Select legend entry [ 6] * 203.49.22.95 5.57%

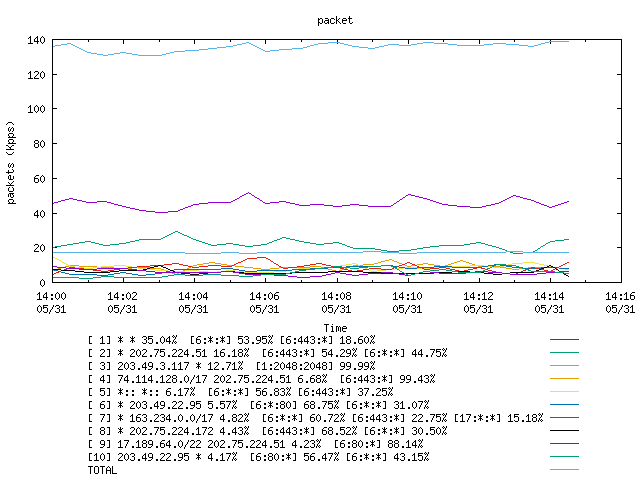point(258,405)
